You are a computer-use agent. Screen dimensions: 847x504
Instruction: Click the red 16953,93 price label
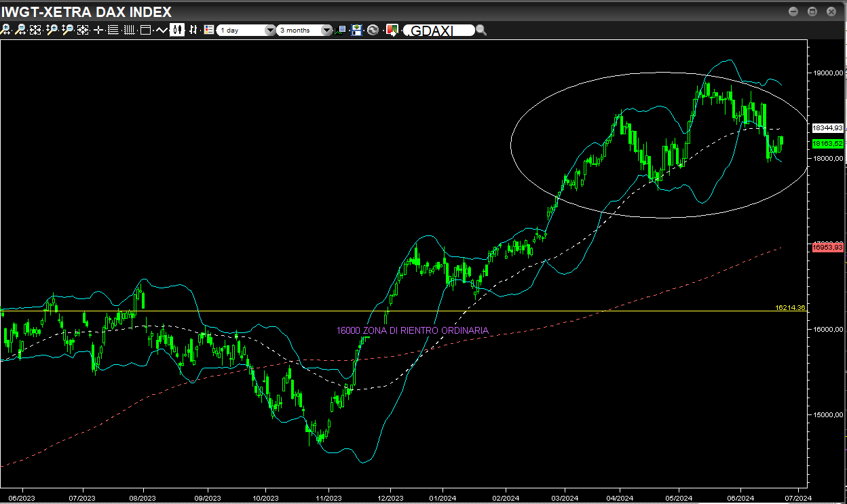pos(828,248)
